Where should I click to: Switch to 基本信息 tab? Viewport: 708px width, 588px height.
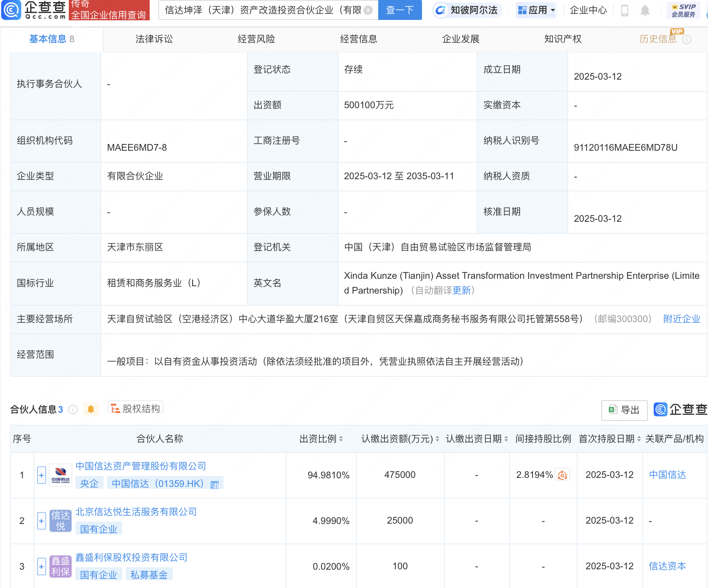pyautogui.click(x=52, y=39)
